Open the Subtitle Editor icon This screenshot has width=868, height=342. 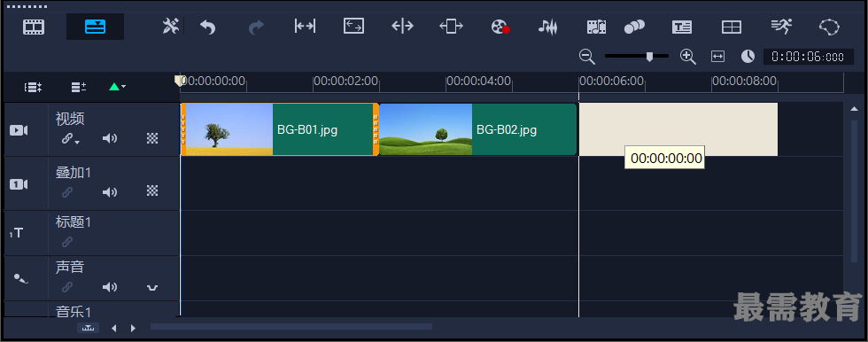[682, 27]
